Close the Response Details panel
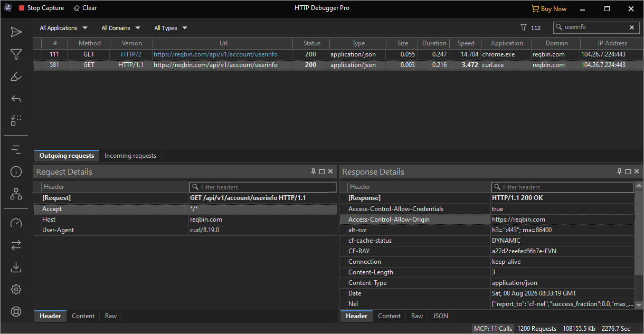The image size is (644, 334). (x=637, y=171)
